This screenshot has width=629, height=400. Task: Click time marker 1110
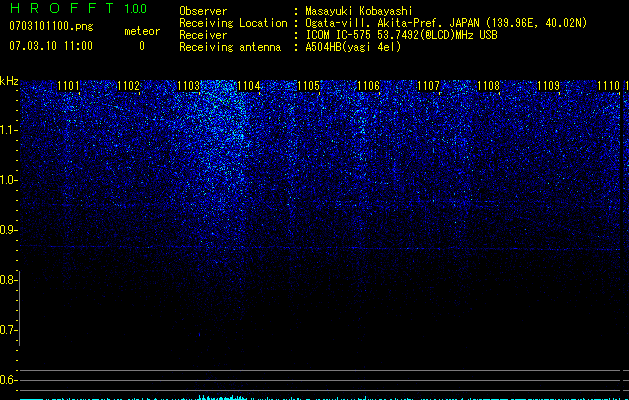[609, 86]
